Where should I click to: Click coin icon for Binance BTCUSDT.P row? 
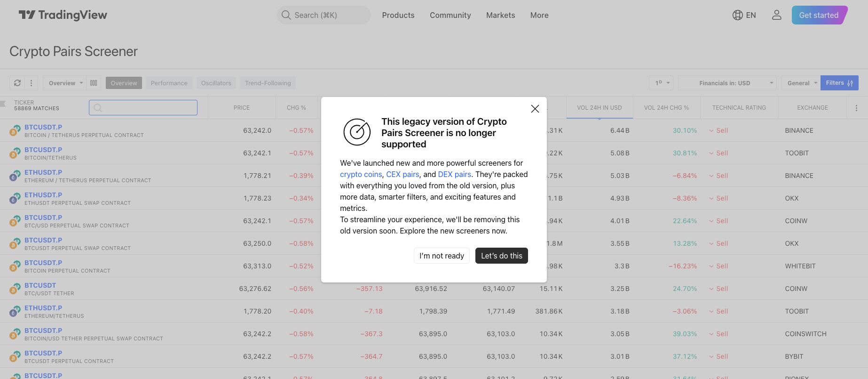(14, 130)
